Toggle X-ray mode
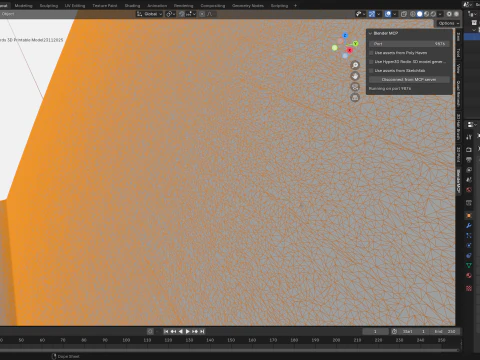Viewport: 480px width, 360px height. [x=404, y=14]
